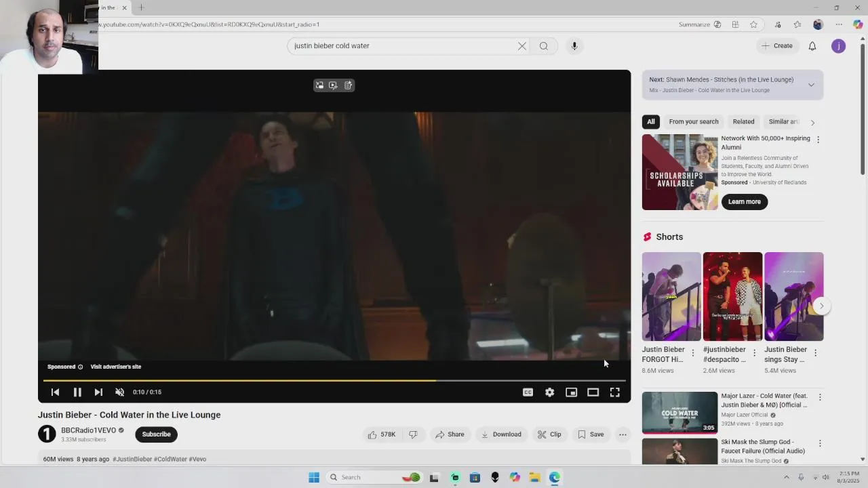Open the Create menu button
This screenshot has width=868, height=488.
pos(777,46)
